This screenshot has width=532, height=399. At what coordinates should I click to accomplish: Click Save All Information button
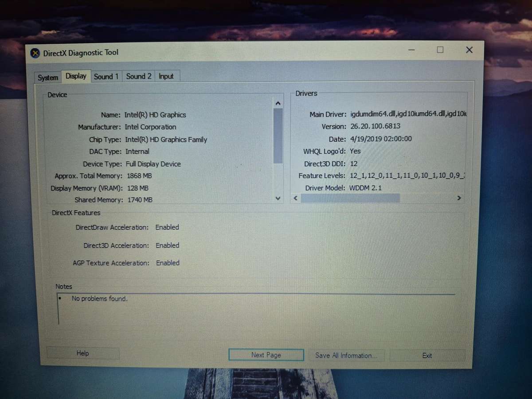point(348,355)
